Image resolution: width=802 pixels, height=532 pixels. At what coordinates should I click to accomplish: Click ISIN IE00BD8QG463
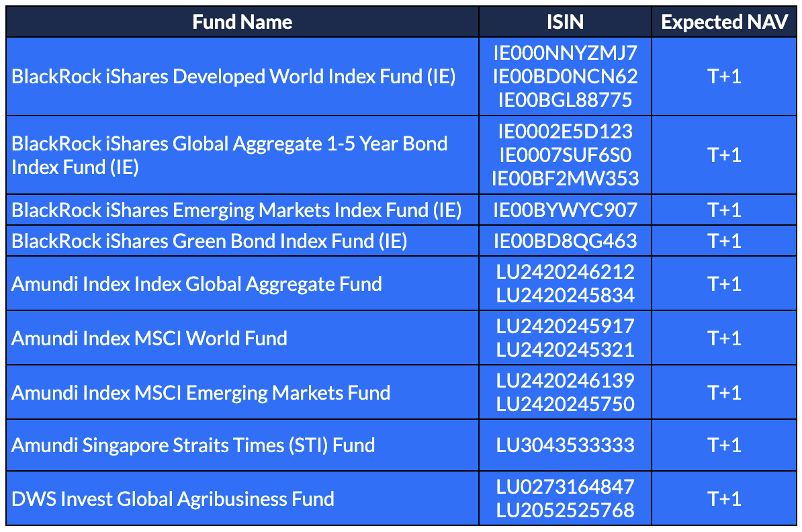coord(565,240)
